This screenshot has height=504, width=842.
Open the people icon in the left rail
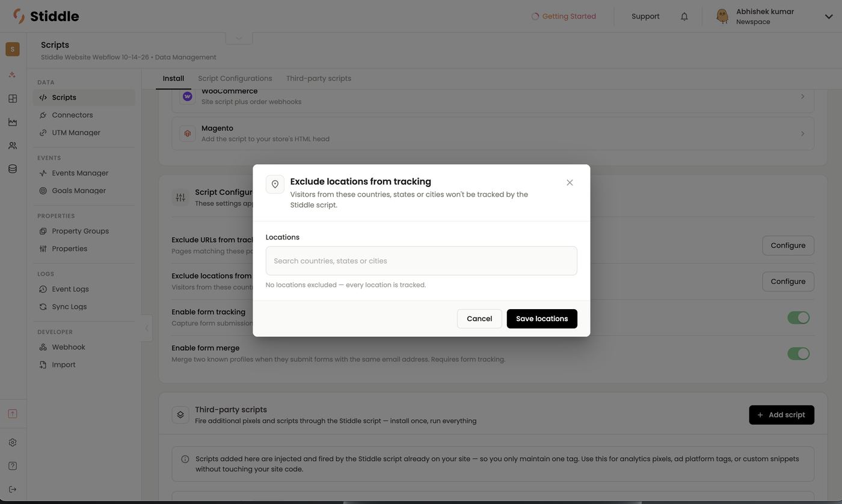point(13,146)
